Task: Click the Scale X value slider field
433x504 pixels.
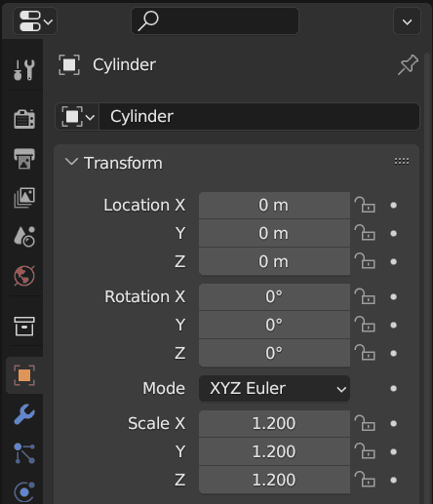Action: coord(274,423)
